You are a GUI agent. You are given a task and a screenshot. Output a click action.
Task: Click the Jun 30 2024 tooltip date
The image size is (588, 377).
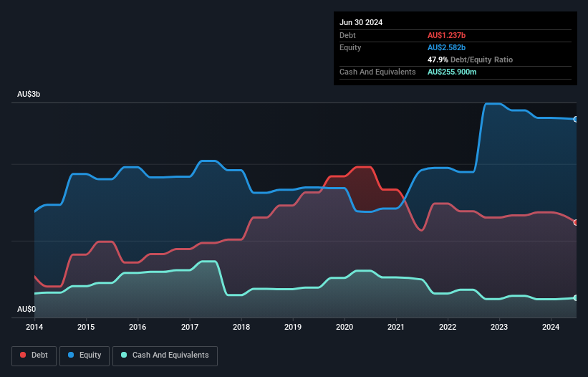pyautogui.click(x=361, y=22)
